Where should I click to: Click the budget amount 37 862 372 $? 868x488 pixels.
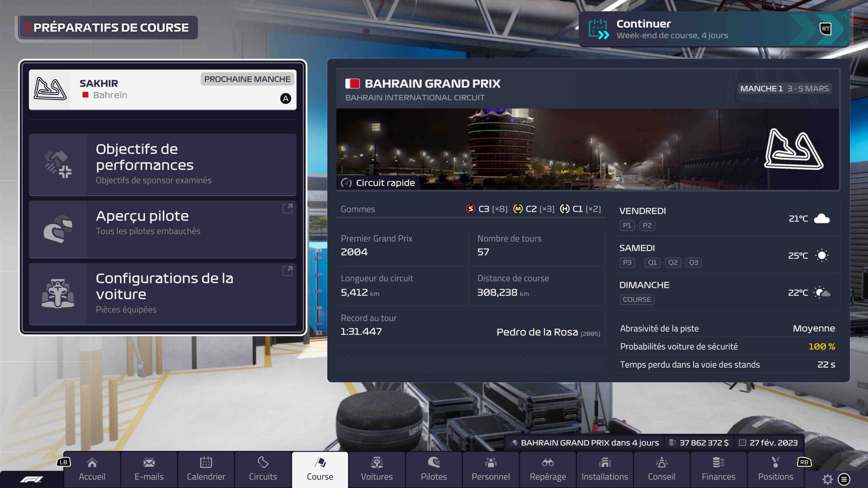point(704,443)
